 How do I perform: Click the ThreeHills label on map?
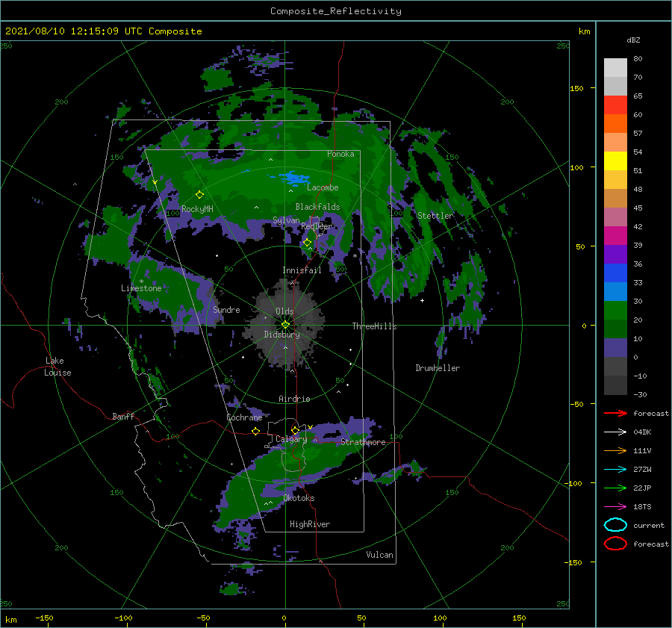[x=374, y=326]
